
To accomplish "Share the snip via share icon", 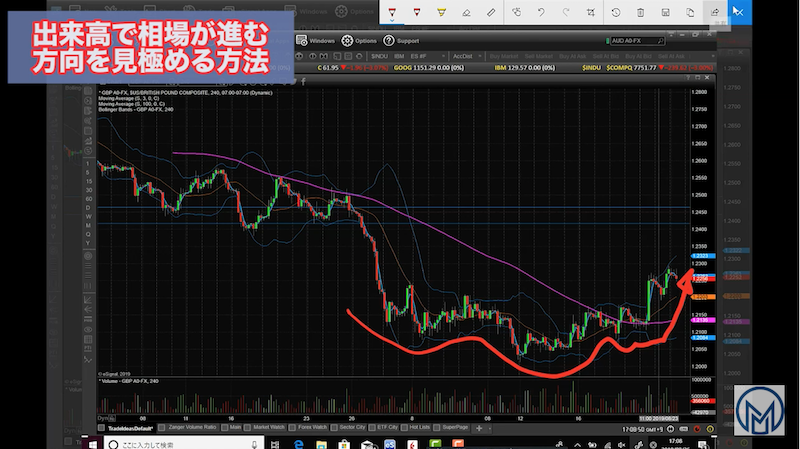I will [717, 12].
